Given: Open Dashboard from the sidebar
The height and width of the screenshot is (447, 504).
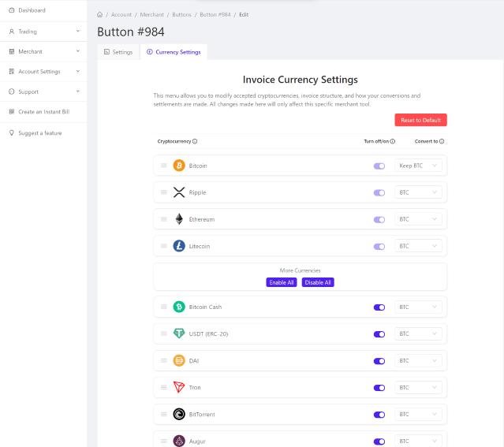Looking at the screenshot, I should click(x=32, y=10).
